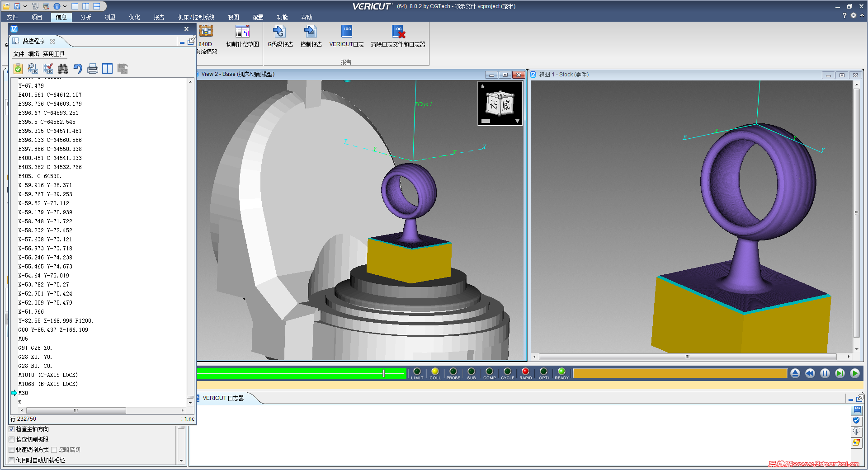Open the 视图 ribbon tab
The image size is (868, 470).
point(233,17)
